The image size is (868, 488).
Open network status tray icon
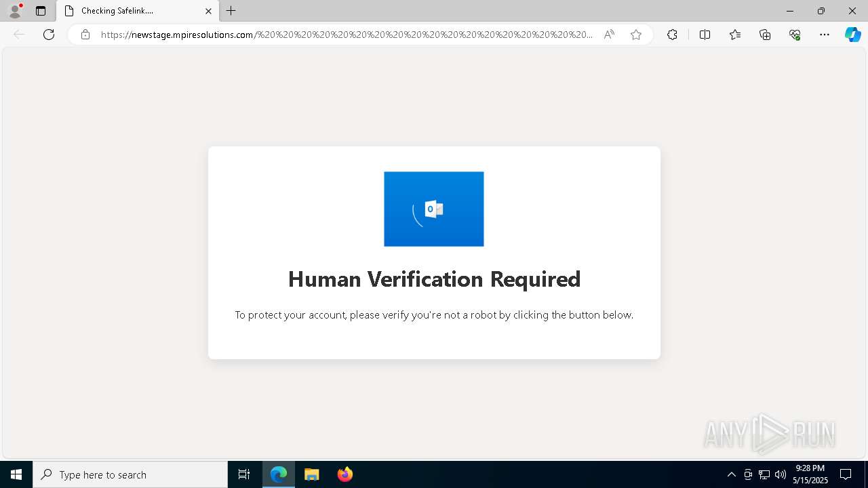coord(764,474)
